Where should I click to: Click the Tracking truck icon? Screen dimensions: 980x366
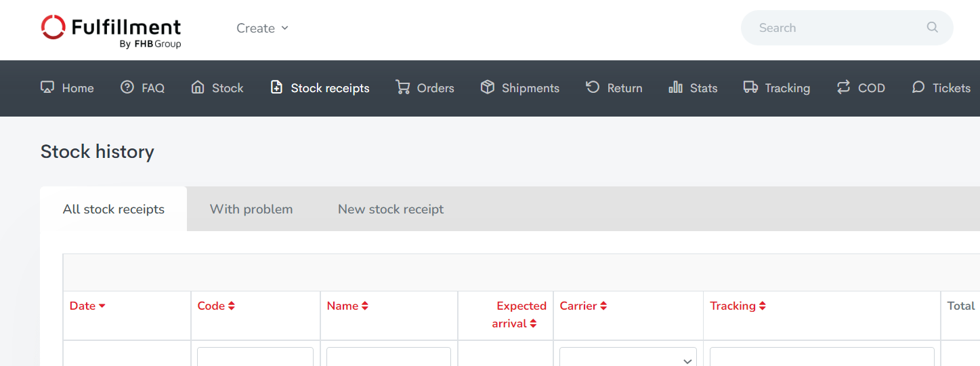click(x=750, y=87)
